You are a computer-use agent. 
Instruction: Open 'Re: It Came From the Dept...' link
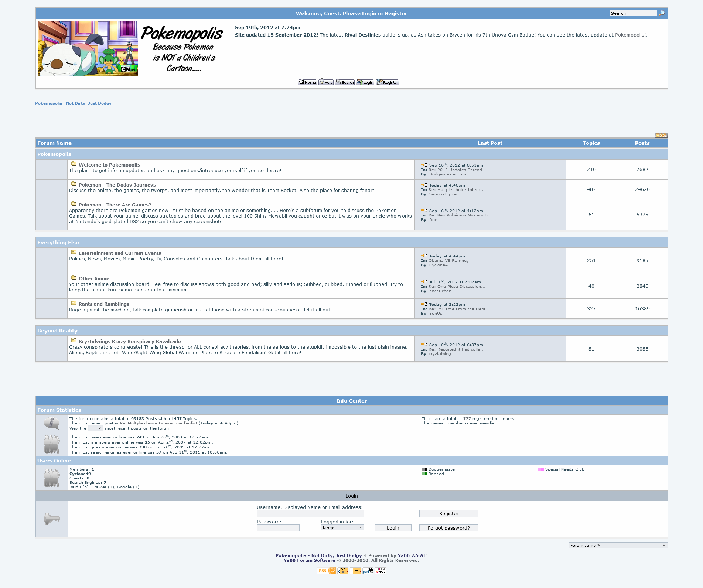[x=459, y=309]
